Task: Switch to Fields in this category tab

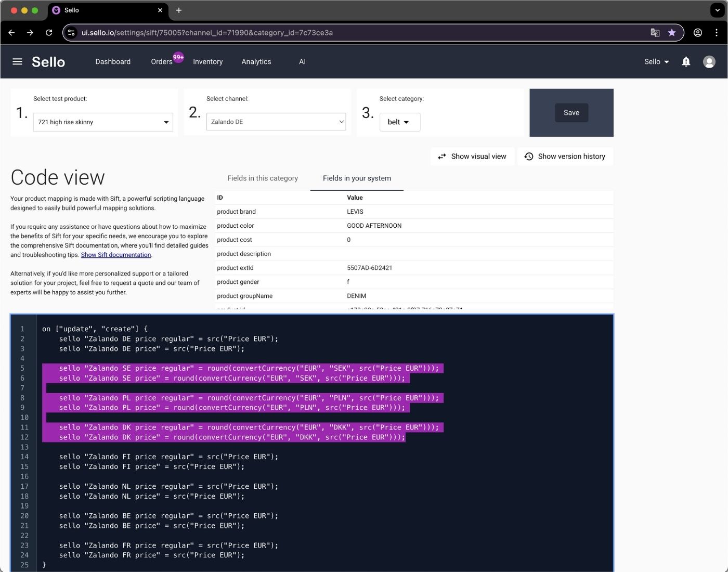Action: [x=263, y=178]
